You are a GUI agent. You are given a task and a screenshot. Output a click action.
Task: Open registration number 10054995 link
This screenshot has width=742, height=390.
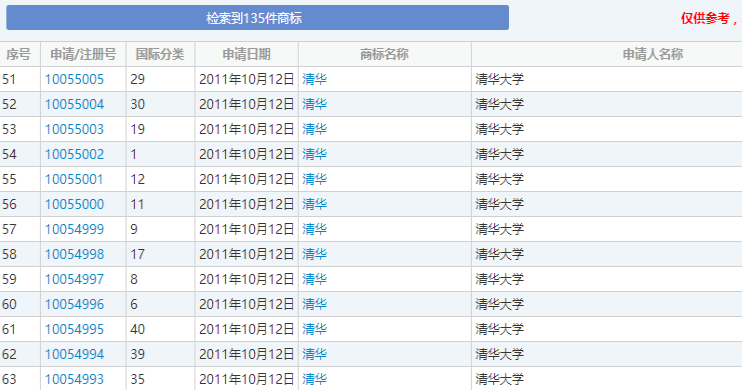(x=74, y=329)
